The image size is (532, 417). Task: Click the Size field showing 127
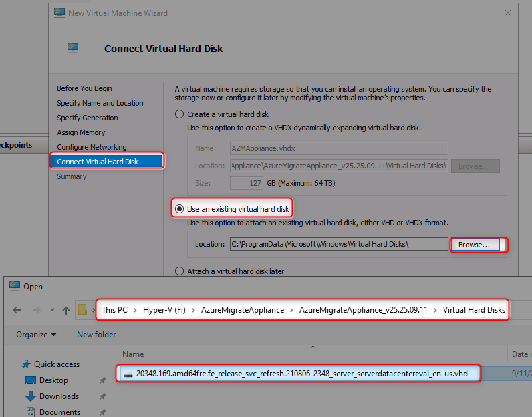click(247, 183)
